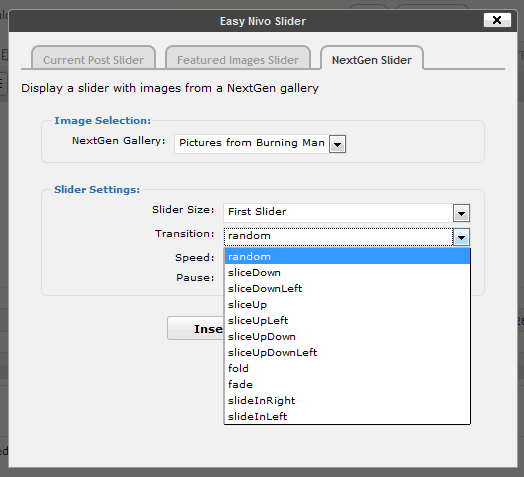
Task: Select the NextGen Slider tab
Action: 372,58
